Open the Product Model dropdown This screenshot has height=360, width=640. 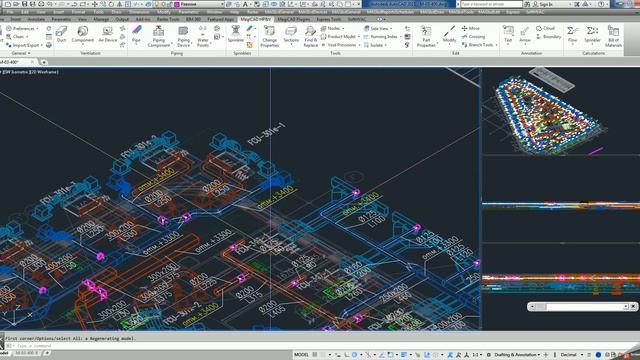click(340, 37)
